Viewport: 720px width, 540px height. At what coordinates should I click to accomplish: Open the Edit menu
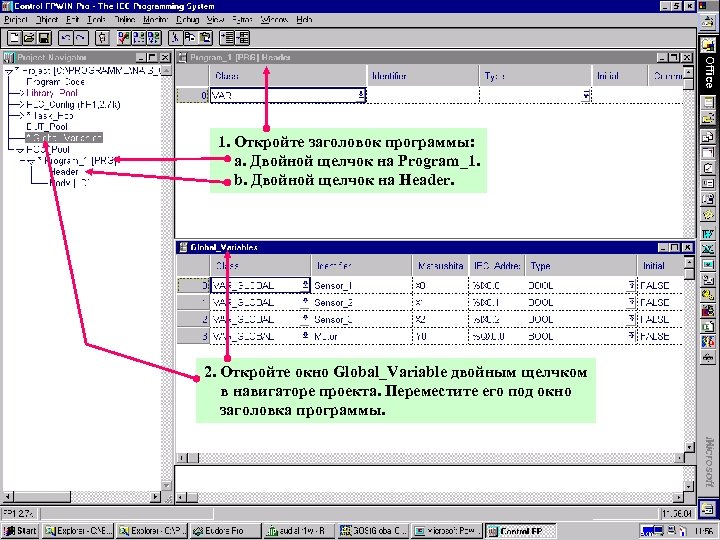click(x=73, y=20)
